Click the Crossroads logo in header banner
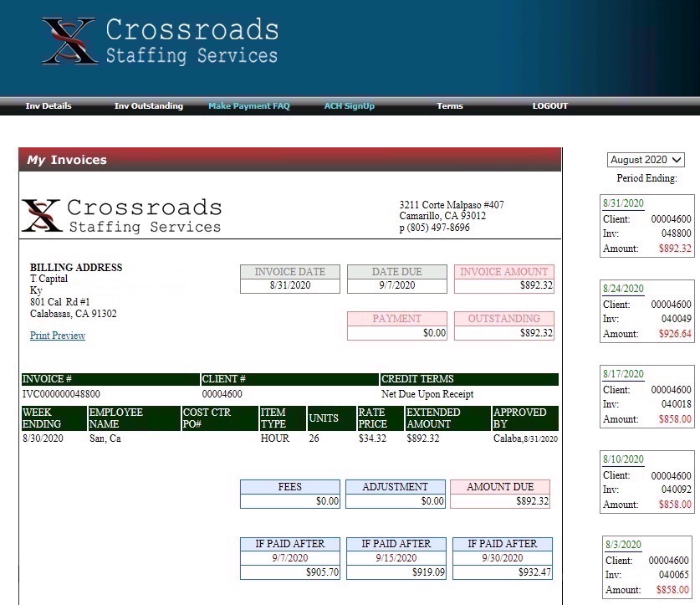 pos(159,42)
